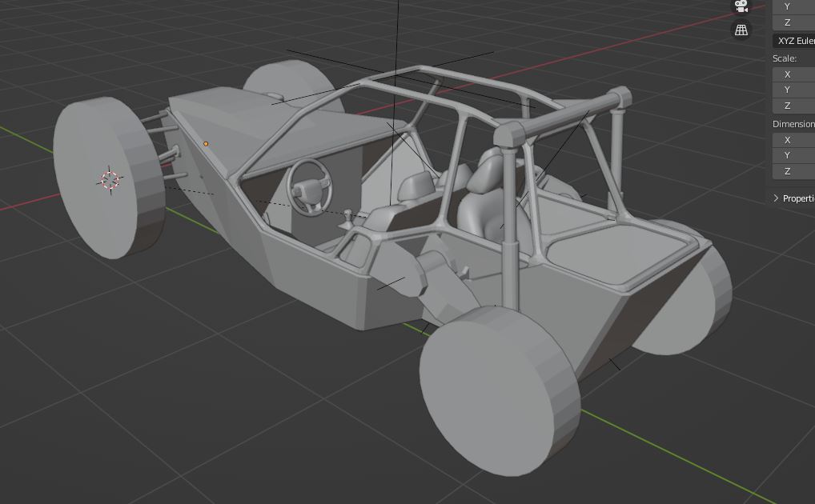
Task: Expand the Properties subpanel chevron
Action: pos(776,198)
